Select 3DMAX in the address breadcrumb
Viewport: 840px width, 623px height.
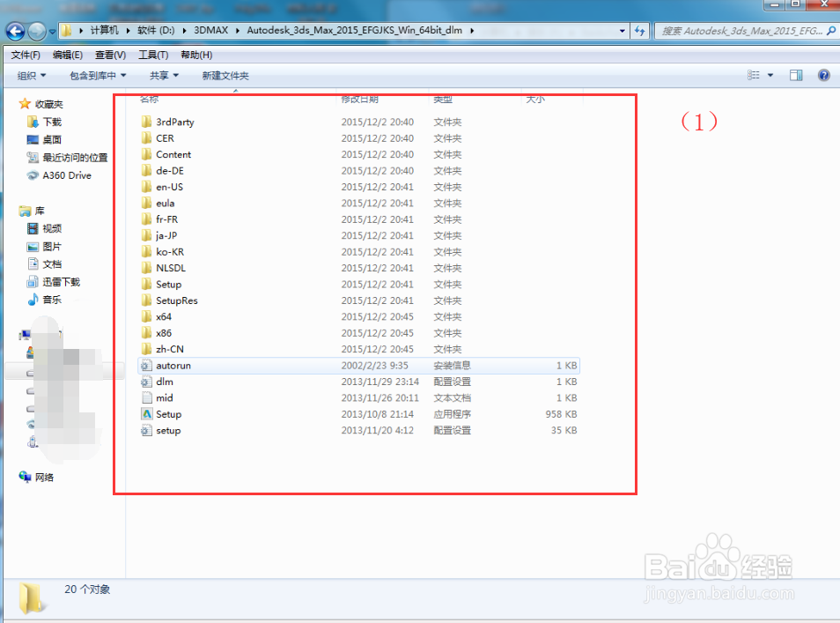coord(211,30)
